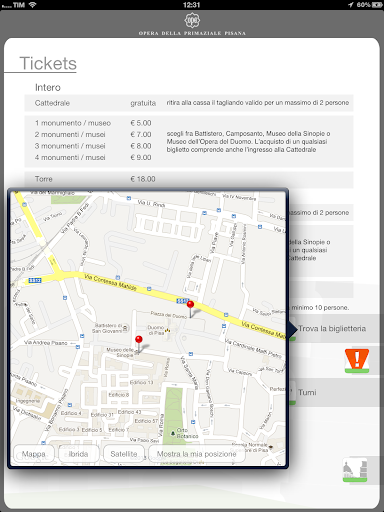Select the Turni menu item
Screen dimensions: 384x512
point(333,392)
